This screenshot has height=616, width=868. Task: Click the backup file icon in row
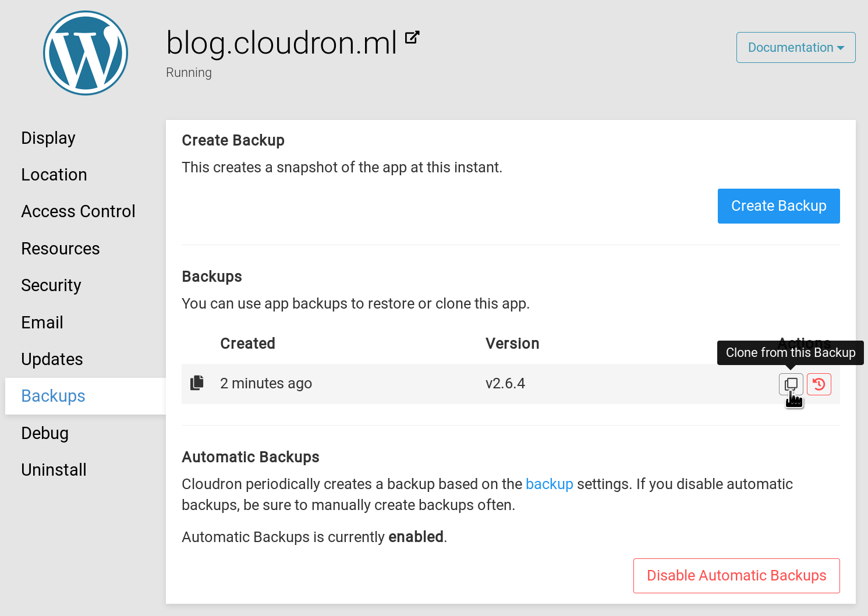point(197,383)
